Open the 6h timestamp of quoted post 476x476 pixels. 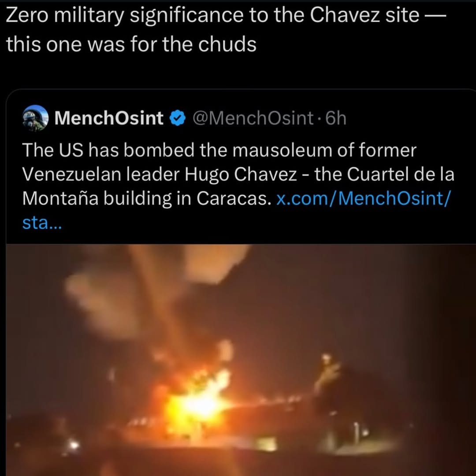click(335, 118)
